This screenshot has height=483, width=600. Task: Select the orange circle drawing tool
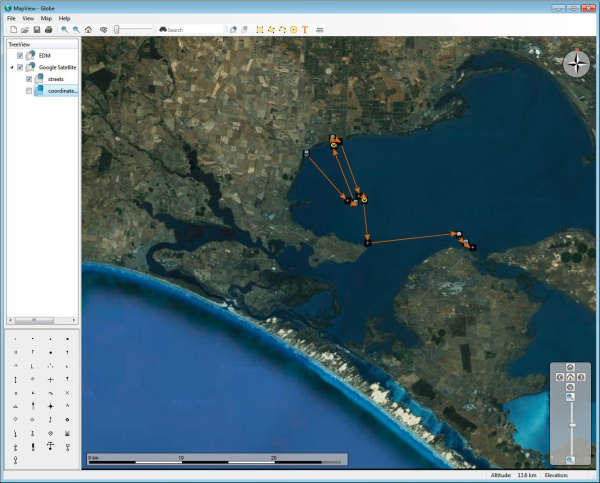(293, 30)
